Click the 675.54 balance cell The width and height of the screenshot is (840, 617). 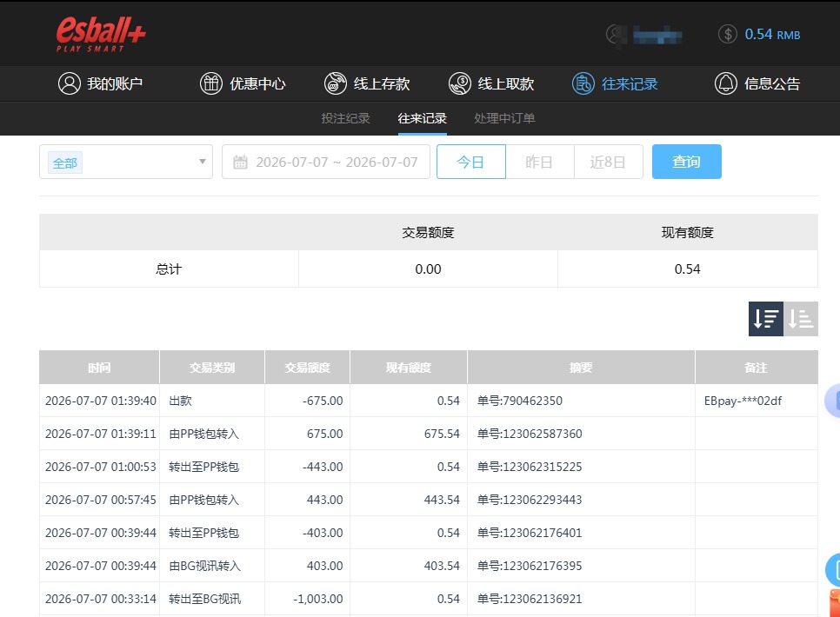pos(442,434)
